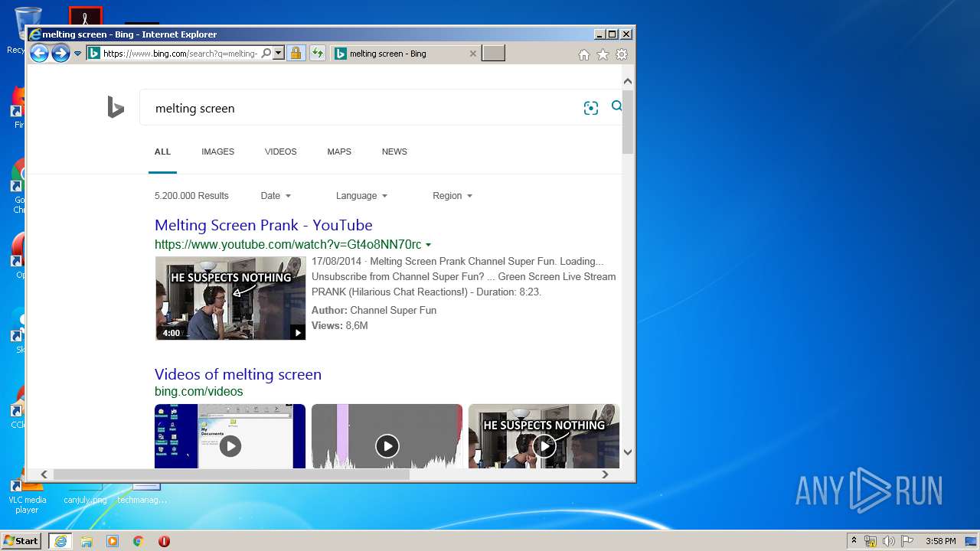Focus the Internet Explorer address bar URL

click(181, 54)
